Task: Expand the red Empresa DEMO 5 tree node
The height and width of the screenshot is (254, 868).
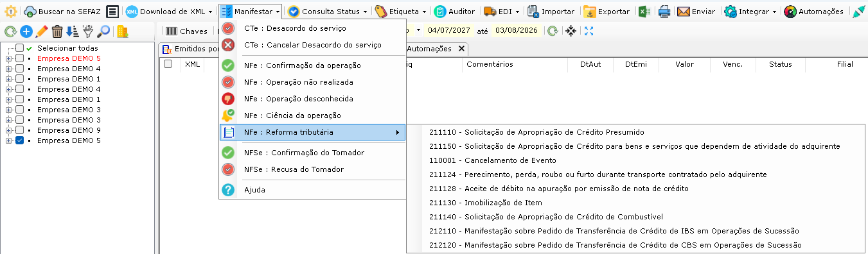Action: [8, 58]
